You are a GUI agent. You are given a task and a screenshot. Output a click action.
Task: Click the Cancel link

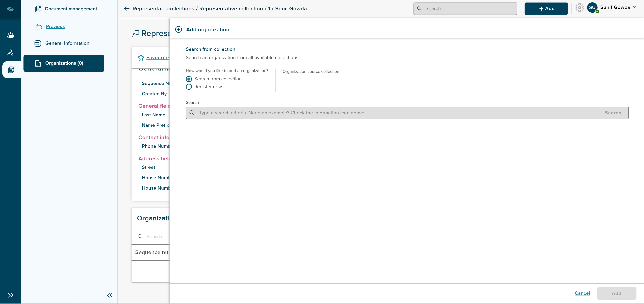582,293
